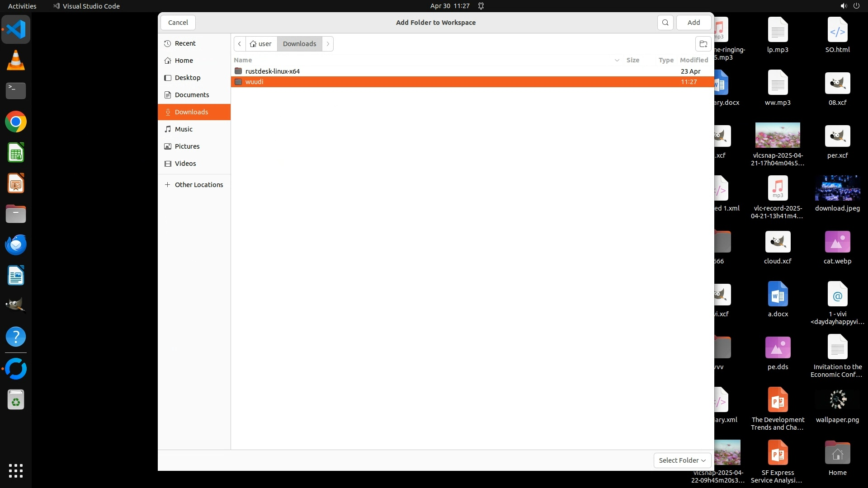Go back with the path left arrow

(x=240, y=44)
